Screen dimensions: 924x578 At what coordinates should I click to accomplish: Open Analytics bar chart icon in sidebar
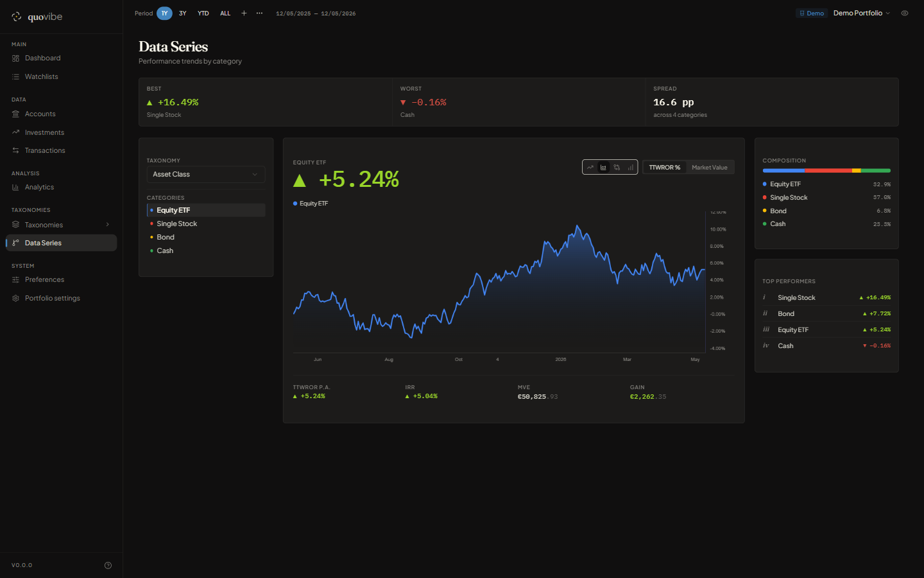(x=15, y=188)
